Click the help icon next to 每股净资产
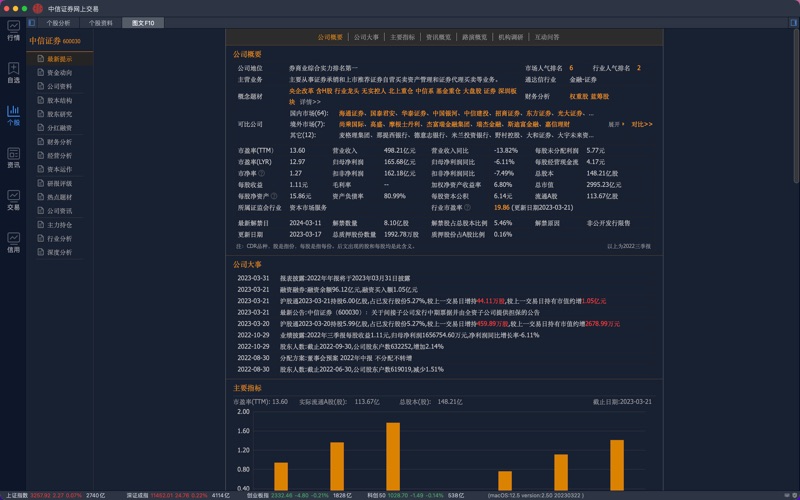Image resolution: width=800 pixels, height=500 pixels. tap(280, 196)
